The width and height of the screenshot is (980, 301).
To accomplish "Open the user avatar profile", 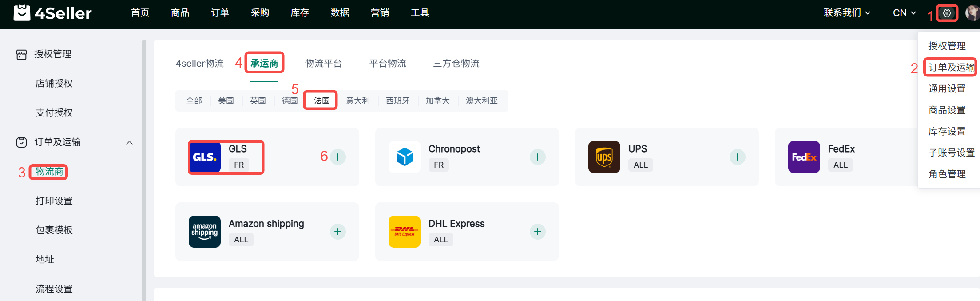I will (x=972, y=13).
